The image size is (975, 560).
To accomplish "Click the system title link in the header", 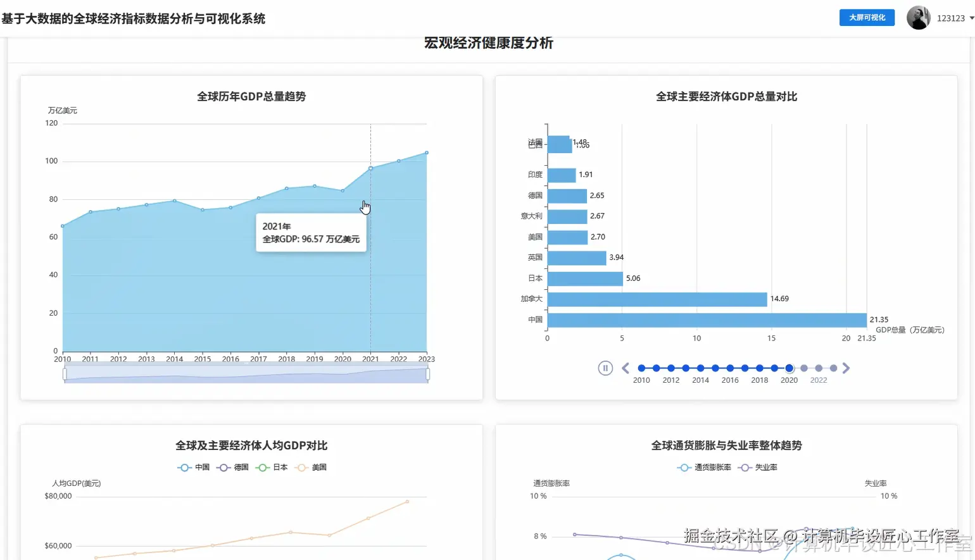I will tap(134, 19).
